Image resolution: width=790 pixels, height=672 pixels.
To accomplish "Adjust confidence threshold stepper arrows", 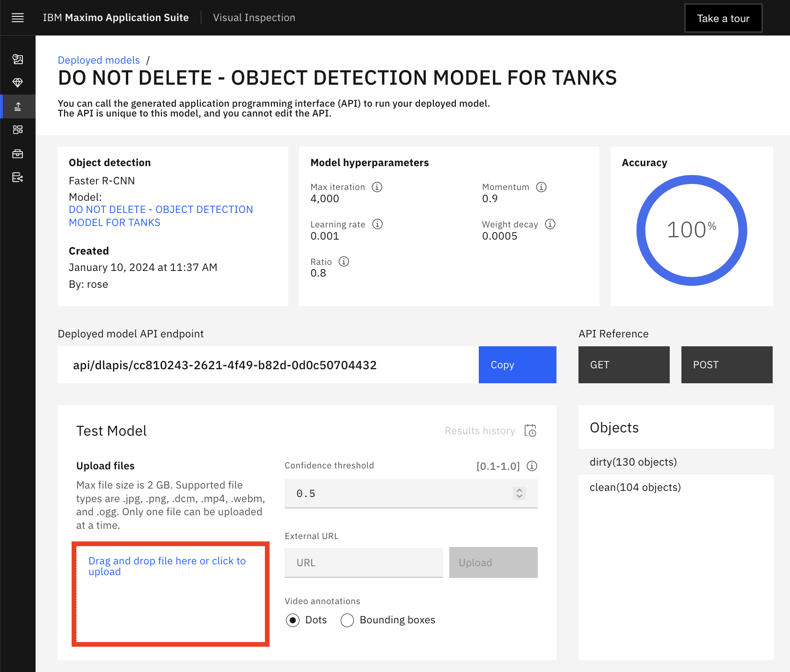I will coord(519,493).
